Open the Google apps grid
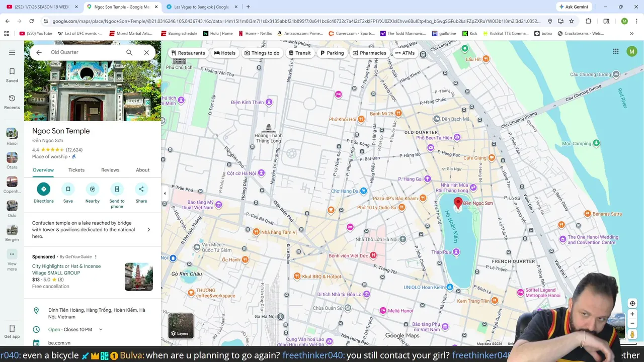 click(615, 51)
